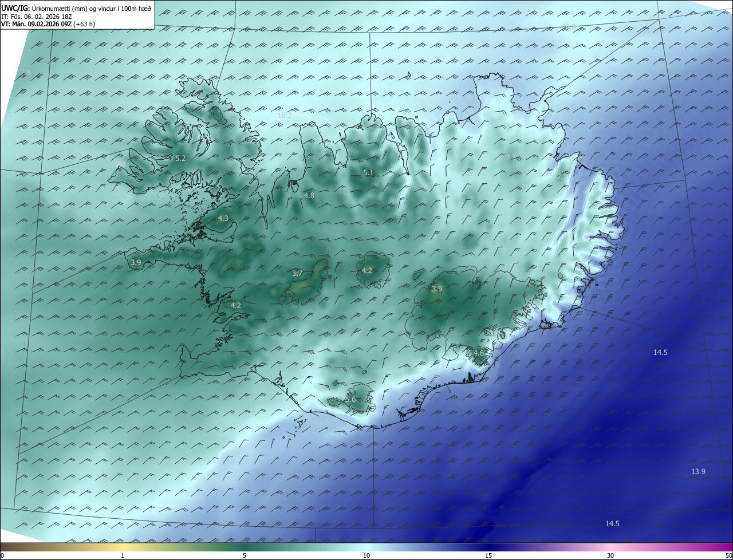Viewport: 733px width, 560px height.
Task: Click the 4.2 value in southwest Iceland
Action: point(235,305)
